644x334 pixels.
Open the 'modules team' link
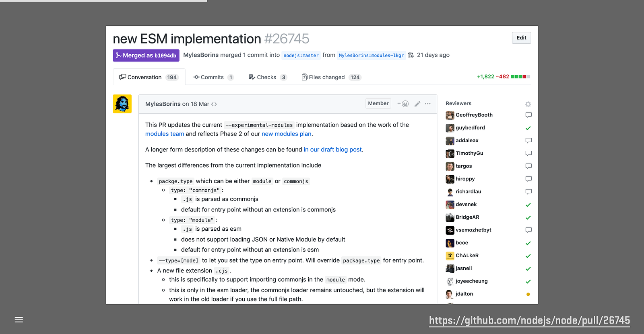coord(165,134)
